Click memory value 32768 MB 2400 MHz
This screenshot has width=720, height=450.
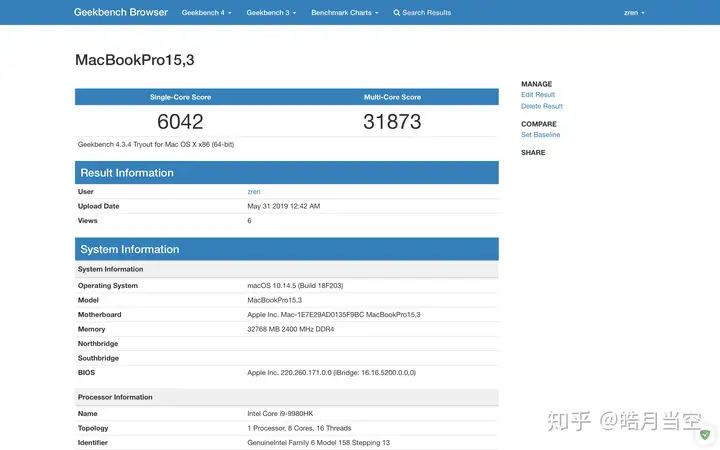[x=290, y=329]
